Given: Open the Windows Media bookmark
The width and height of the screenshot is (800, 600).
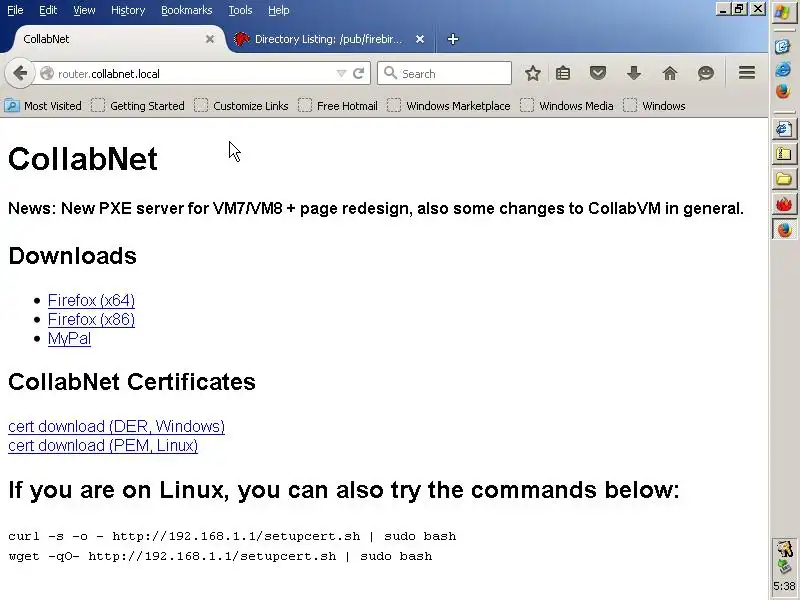Looking at the screenshot, I should coord(567,106).
